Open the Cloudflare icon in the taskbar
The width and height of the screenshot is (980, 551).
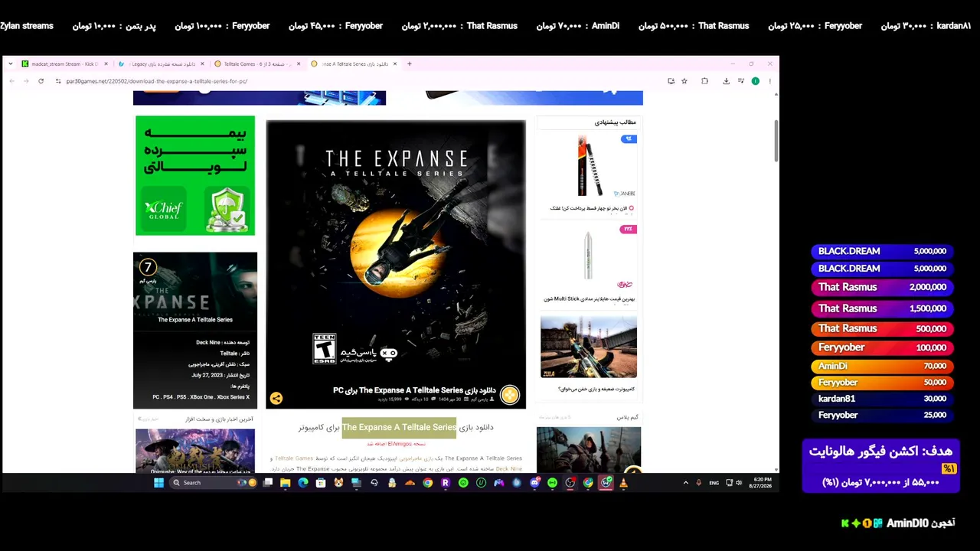410,483
